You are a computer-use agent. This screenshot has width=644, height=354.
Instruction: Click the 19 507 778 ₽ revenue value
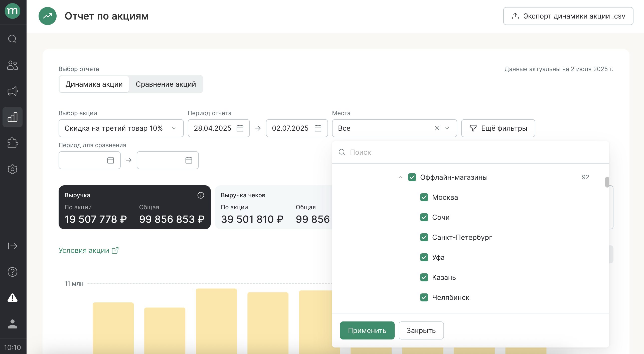pyautogui.click(x=96, y=219)
